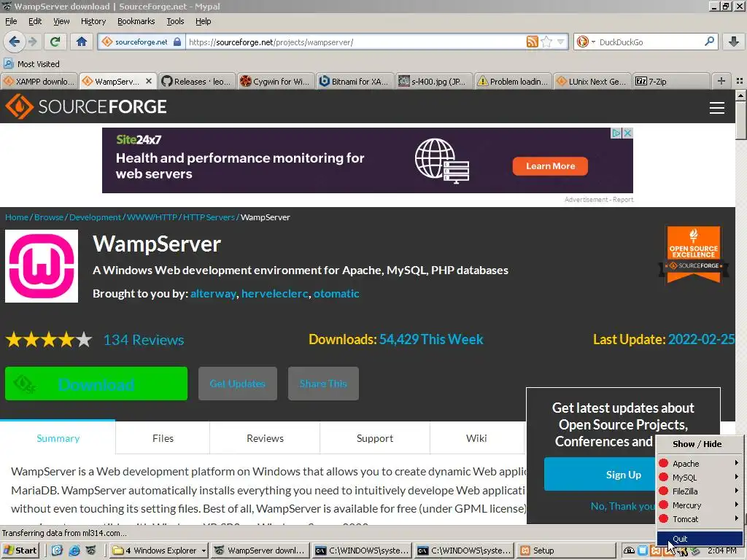Open the otomatic author profile
747x560 pixels.
336,293
